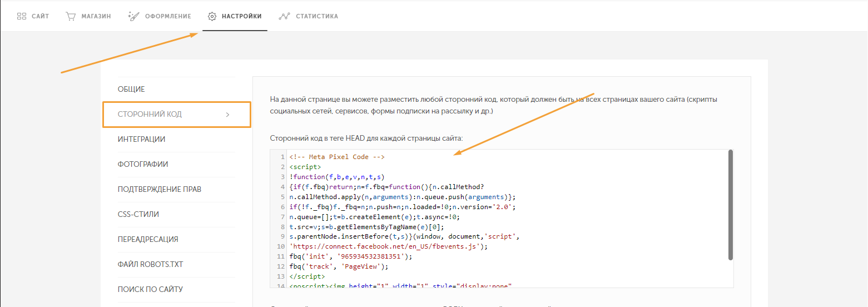Switch to the ОФОРМЛЕНИЕ tab
868x307 pixels.
click(x=160, y=16)
